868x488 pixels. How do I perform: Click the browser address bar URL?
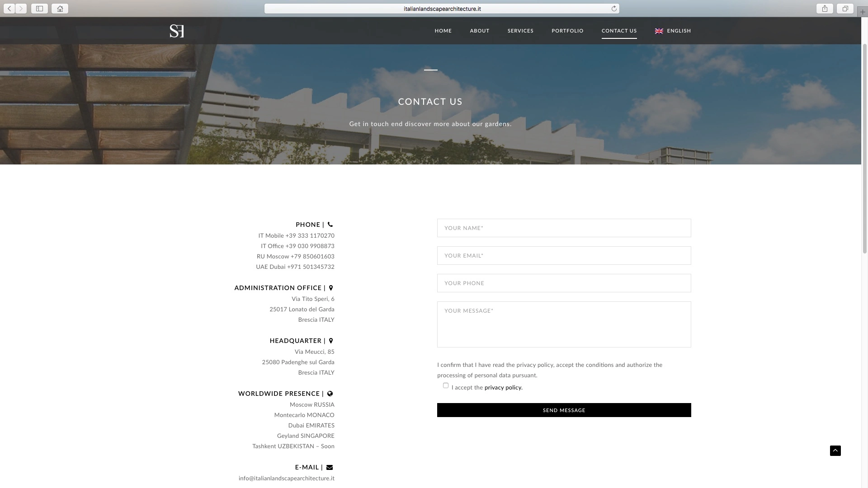[442, 9]
